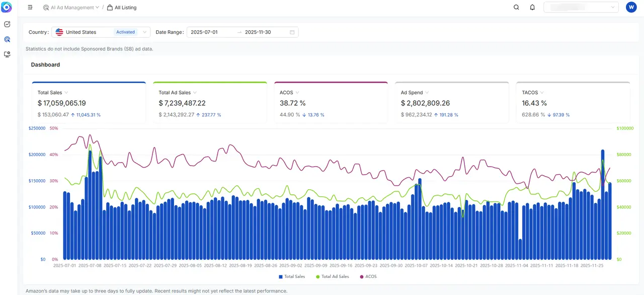
Task: Click the W user avatar
Action: (x=631, y=7)
